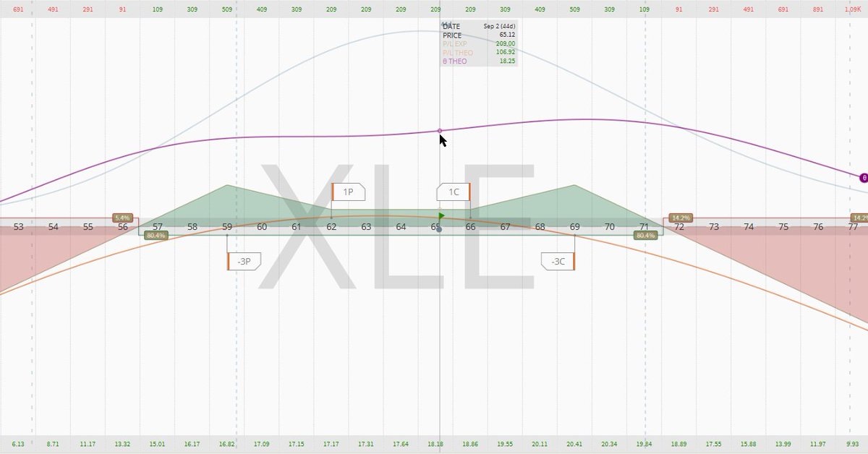Click the 8.71 theta value in bottom row
The width and height of the screenshot is (868, 454).
point(54,444)
